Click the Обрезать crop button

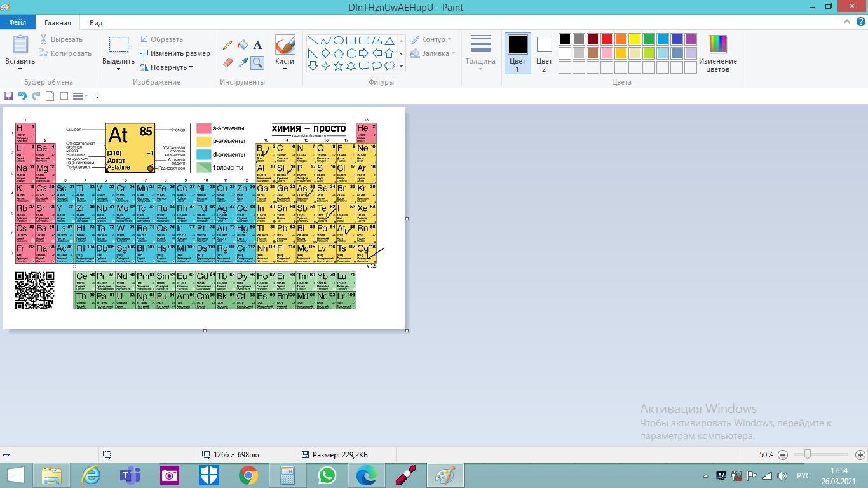(161, 39)
